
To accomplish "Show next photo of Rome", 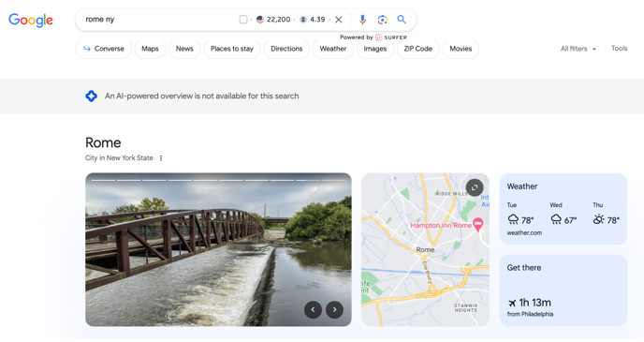I will click(x=334, y=309).
